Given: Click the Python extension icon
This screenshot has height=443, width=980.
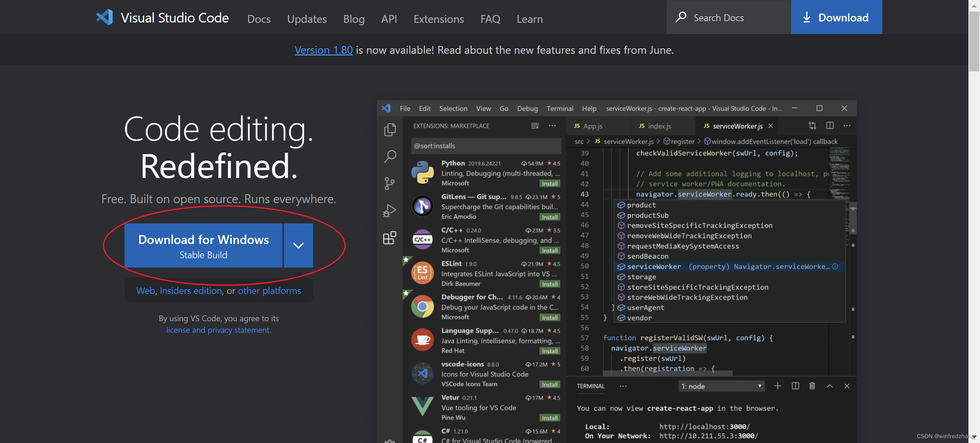Looking at the screenshot, I should [422, 173].
